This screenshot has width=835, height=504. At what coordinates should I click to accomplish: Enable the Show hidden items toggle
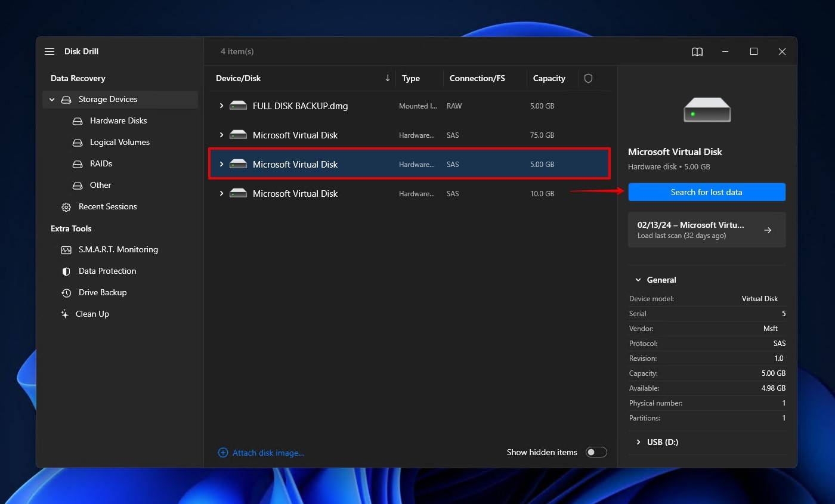coord(596,452)
